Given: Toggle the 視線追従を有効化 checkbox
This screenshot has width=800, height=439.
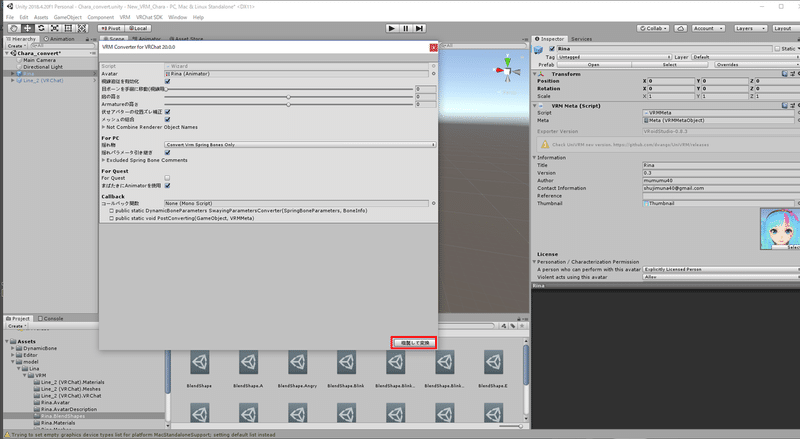Looking at the screenshot, I should [x=167, y=82].
